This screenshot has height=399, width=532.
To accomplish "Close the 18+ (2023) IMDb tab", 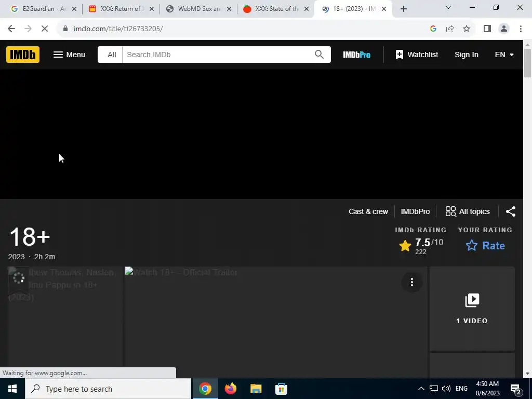I will [x=384, y=9].
